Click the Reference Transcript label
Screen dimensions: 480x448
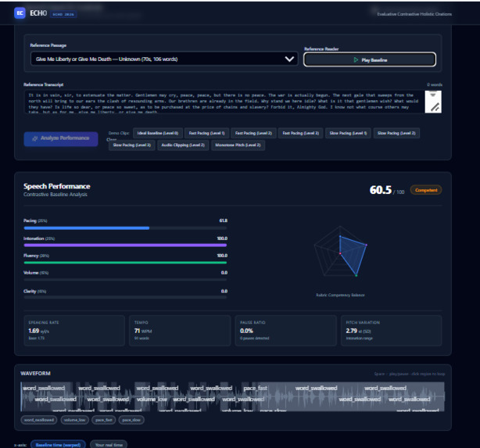[44, 84]
